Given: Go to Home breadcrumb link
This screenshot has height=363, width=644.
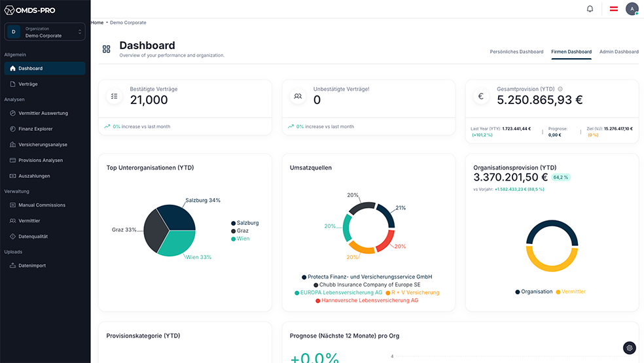Looking at the screenshot, I should [97, 23].
